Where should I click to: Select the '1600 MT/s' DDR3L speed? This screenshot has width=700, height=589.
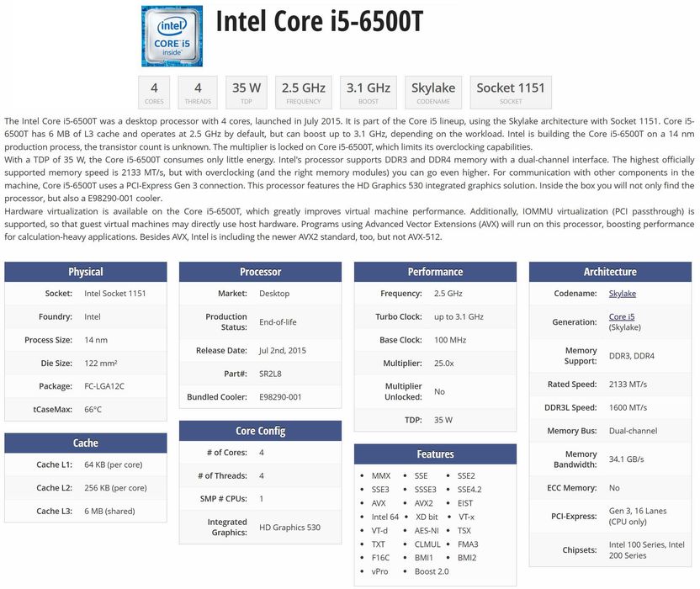tap(628, 408)
